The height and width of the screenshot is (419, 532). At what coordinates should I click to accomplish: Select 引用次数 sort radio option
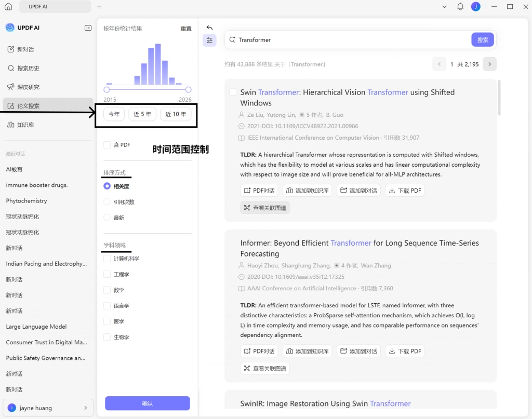107,202
